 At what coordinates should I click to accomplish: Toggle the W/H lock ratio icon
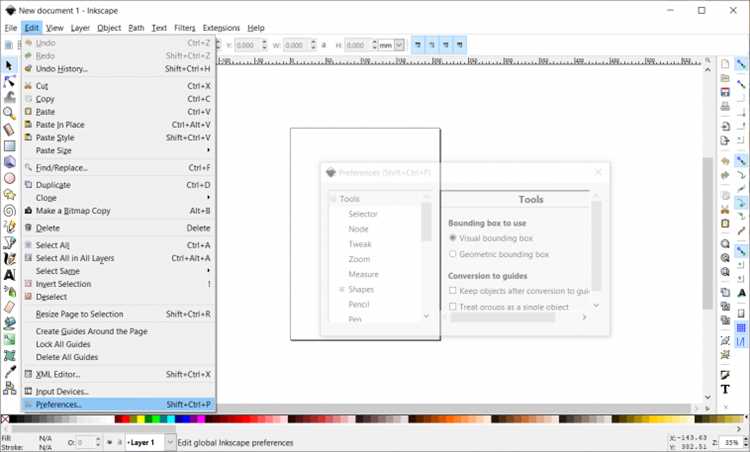[324, 45]
